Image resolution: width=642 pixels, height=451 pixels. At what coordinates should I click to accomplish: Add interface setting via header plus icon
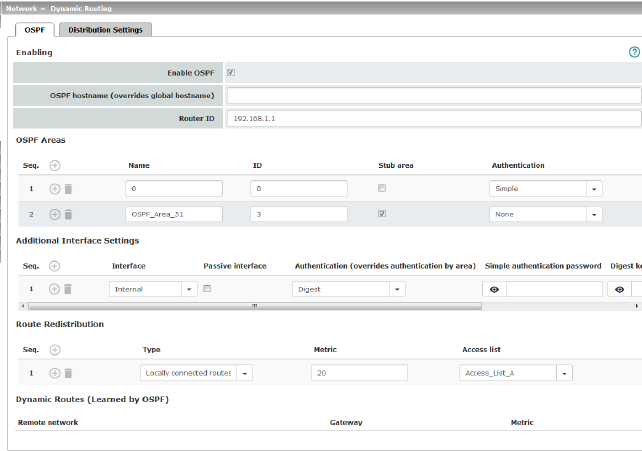(54, 266)
